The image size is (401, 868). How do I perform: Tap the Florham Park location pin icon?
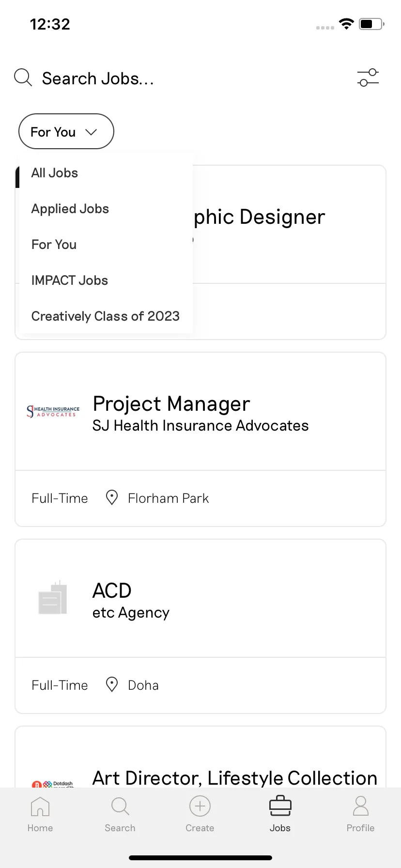[x=112, y=497]
